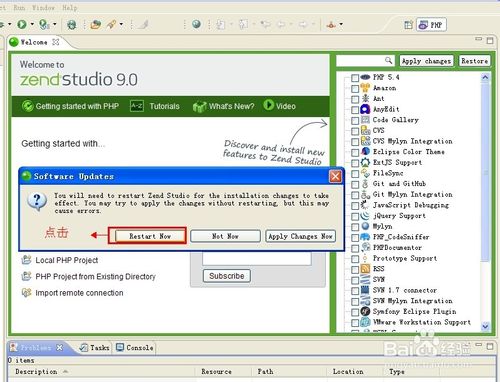Click the search magnifier icon
The width and height of the screenshot is (500, 382).
click(x=388, y=60)
